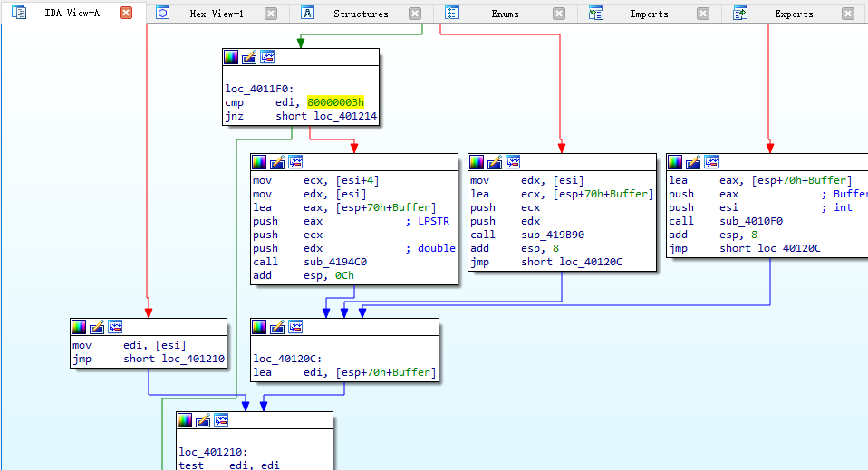This screenshot has height=470, width=868.
Task: Open the Structures tab
Action: coord(360,14)
